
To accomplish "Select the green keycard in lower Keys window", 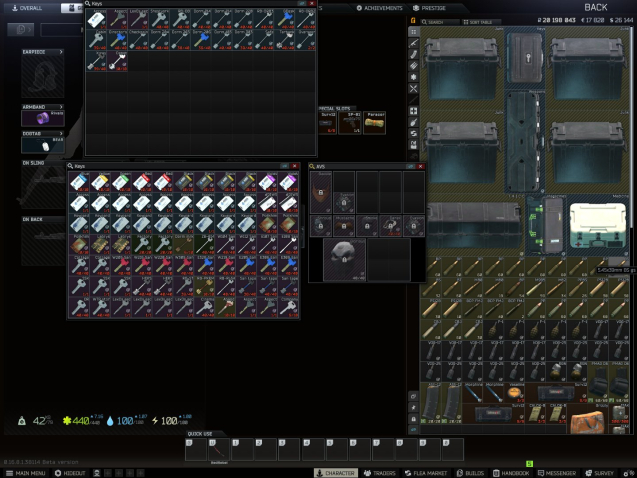I will point(121,182).
